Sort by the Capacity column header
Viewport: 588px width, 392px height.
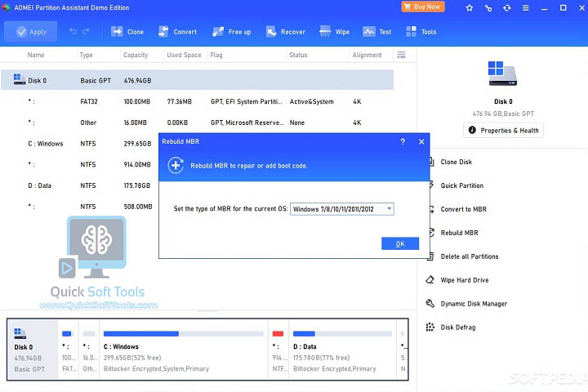136,55
